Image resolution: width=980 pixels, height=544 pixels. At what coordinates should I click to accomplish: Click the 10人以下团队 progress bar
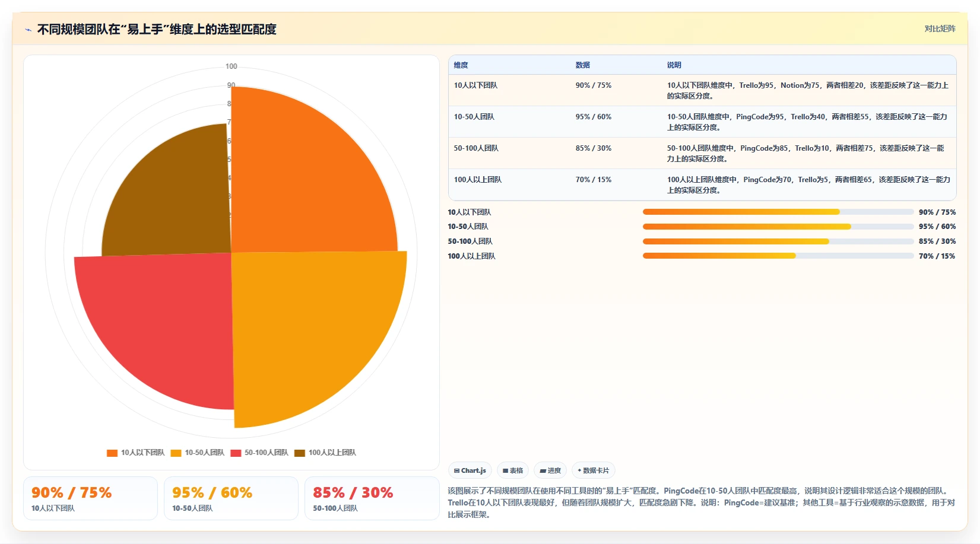778,212
